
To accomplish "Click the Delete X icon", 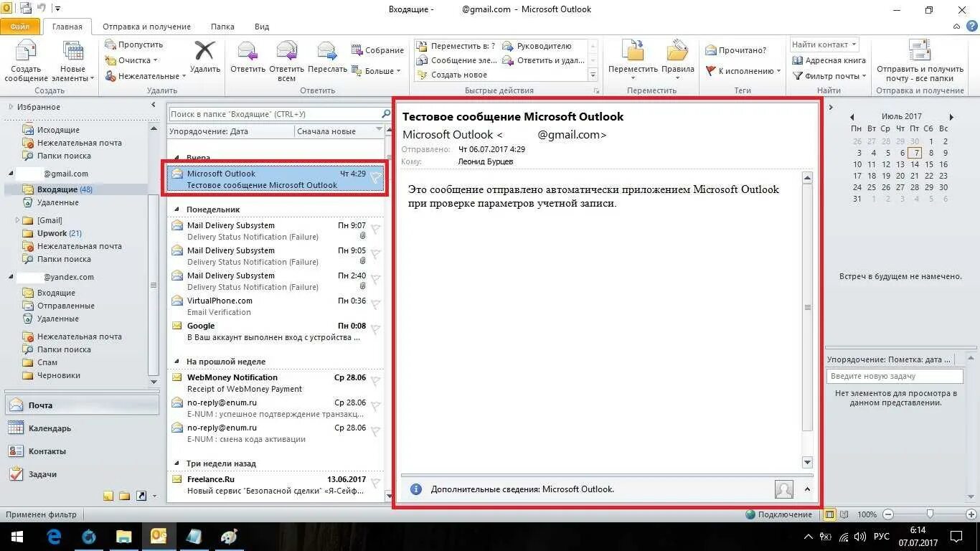I will pos(205,51).
